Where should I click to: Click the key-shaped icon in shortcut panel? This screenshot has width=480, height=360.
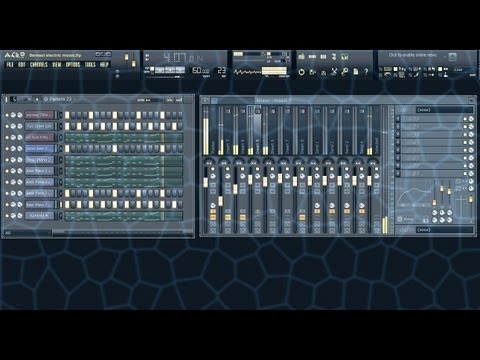point(345,72)
